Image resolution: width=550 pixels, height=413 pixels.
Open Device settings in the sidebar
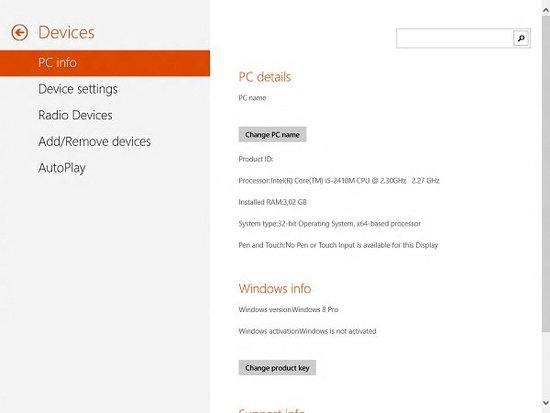tap(78, 89)
